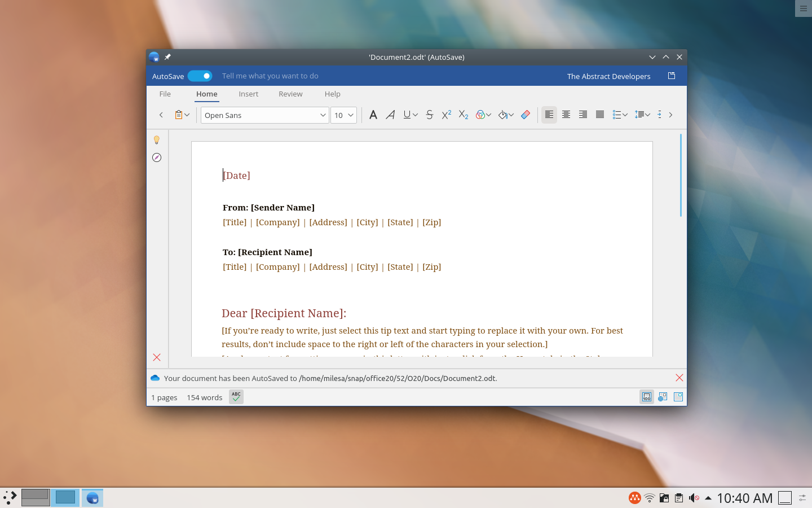Underline text with the U icon
812x508 pixels.
(407, 115)
